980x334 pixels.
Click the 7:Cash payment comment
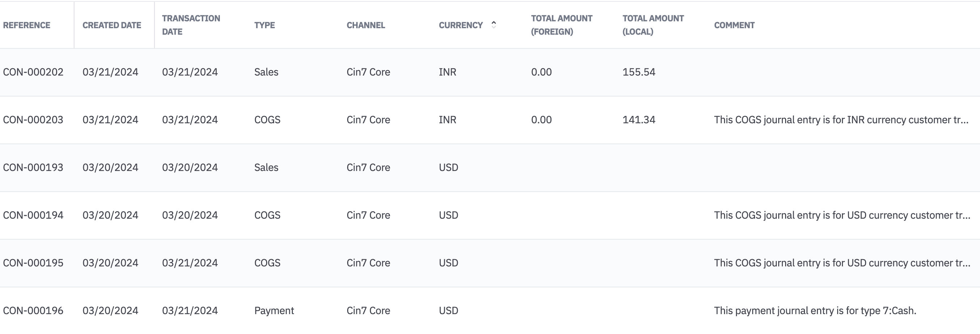(815, 311)
